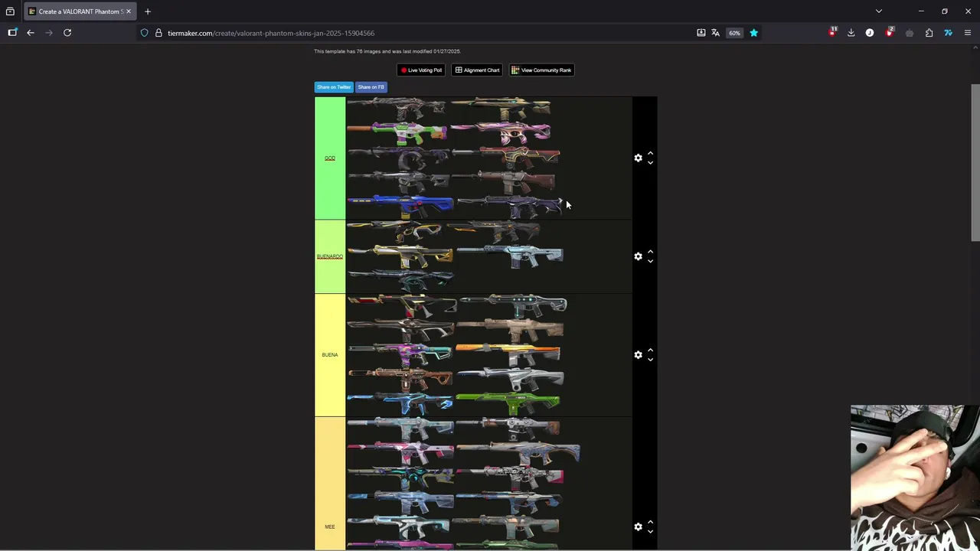Open tracking protection shield panel
This screenshot has height=551, width=980.
[144, 33]
